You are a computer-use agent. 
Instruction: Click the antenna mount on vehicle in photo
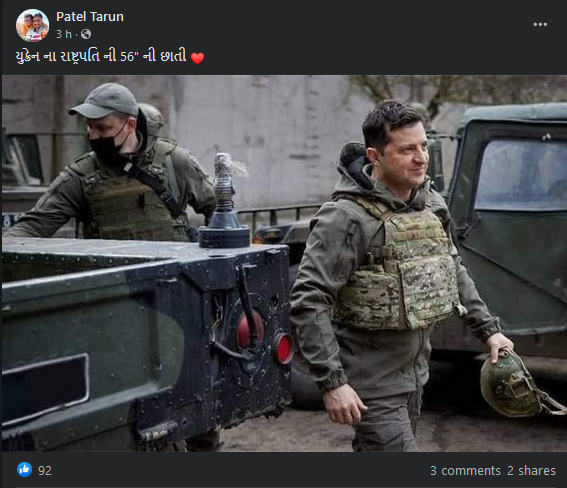[225, 202]
